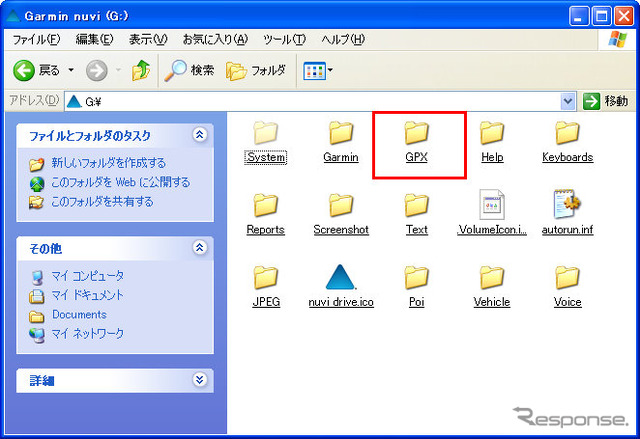Open the Help folder icon
Image resolution: width=640 pixels, height=439 pixels.
point(492,133)
